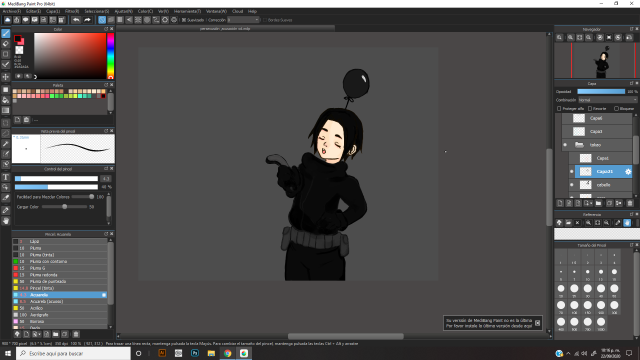Click the hand icon in Referencia panel
Image resolution: width=640 pixels, height=360 pixels.
point(627,223)
